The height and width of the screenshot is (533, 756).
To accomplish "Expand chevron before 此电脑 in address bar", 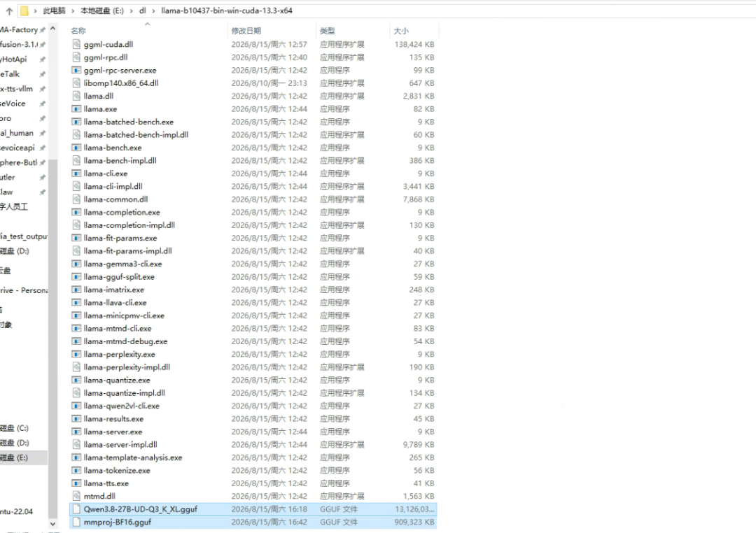I will click(35, 10).
